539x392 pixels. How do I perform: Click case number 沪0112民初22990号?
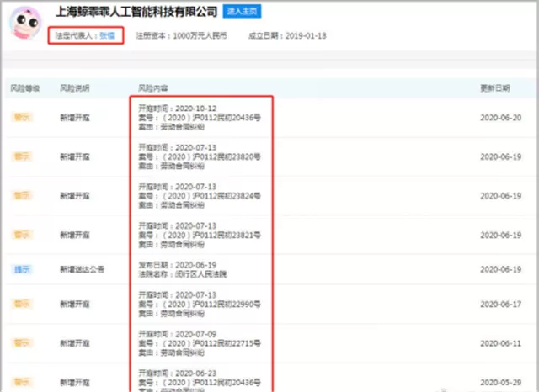tap(227, 305)
